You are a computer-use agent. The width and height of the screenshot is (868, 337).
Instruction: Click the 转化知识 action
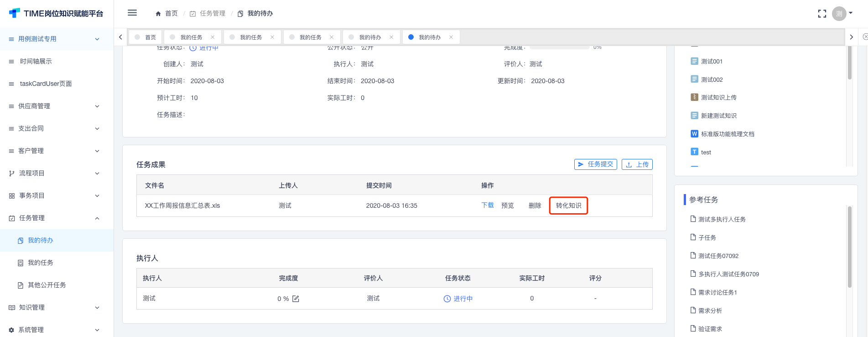pyautogui.click(x=568, y=206)
